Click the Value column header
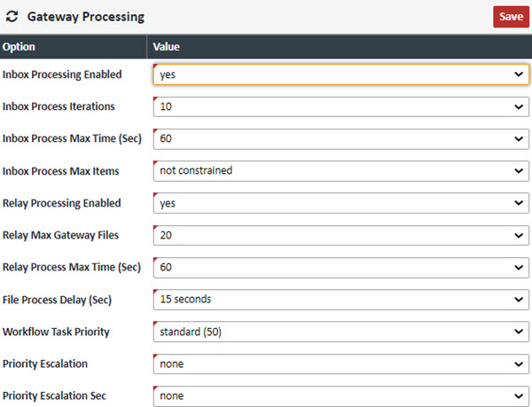 (167, 46)
